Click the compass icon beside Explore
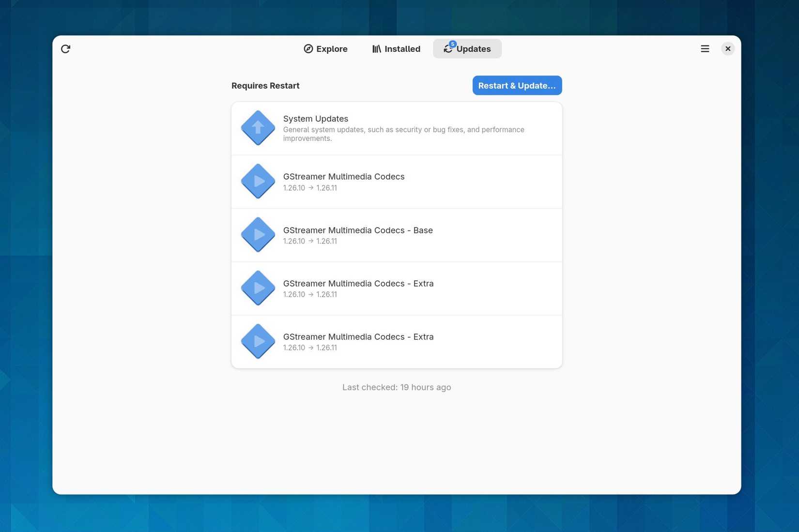 pos(308,49)
